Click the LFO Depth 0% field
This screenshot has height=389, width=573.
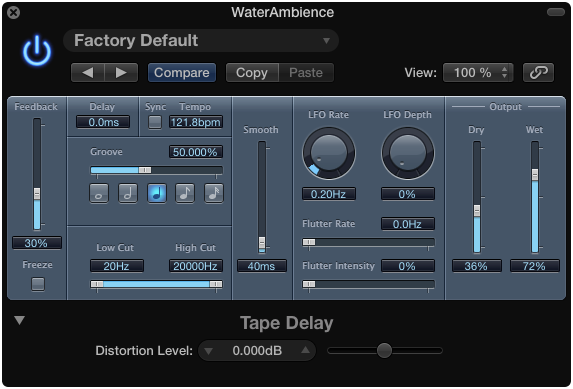coord(408,194)
